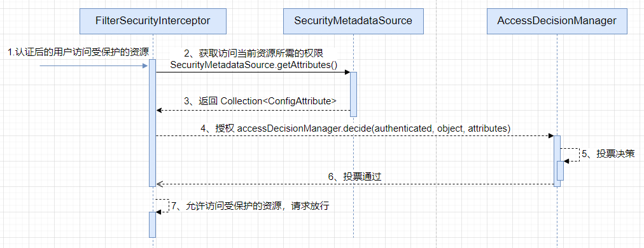The height and width of the screenshot is (248, 644).
Task: Select the SecurityMetadataSource activation bar
Action: tap(353, 95)
